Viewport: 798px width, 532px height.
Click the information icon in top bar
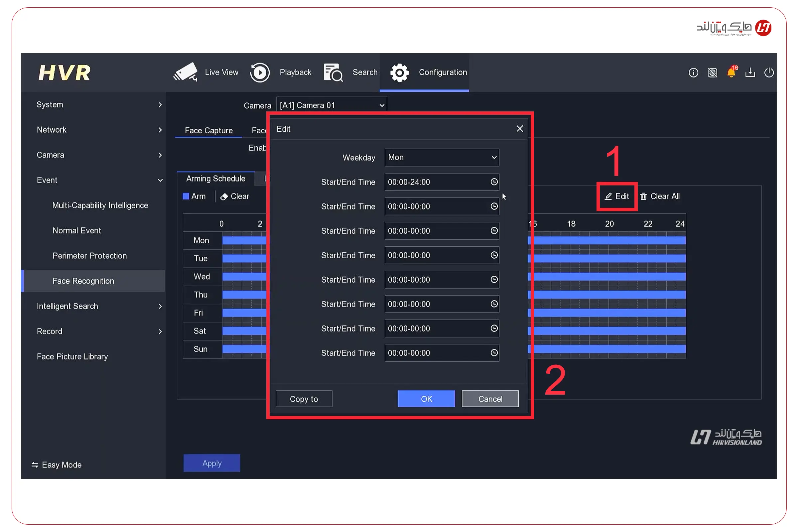(693, 72)
